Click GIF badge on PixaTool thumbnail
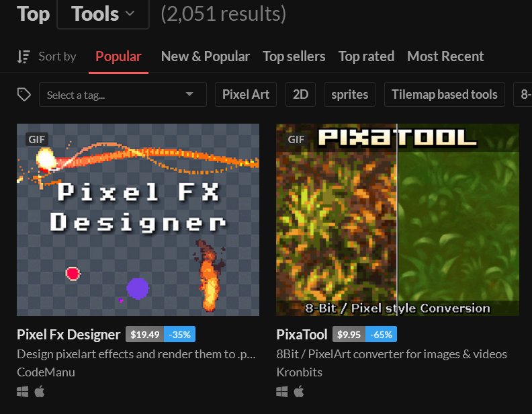Viewport: 532px width, 414px height. 296,139
